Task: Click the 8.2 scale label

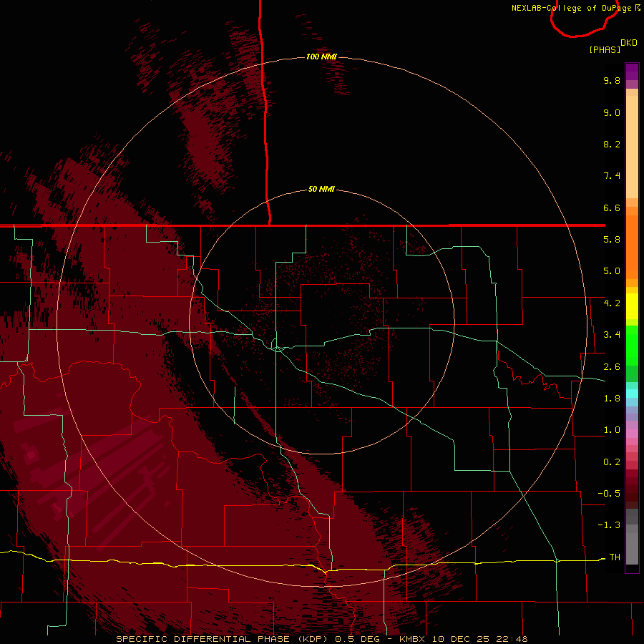Action: coord(612,144)
